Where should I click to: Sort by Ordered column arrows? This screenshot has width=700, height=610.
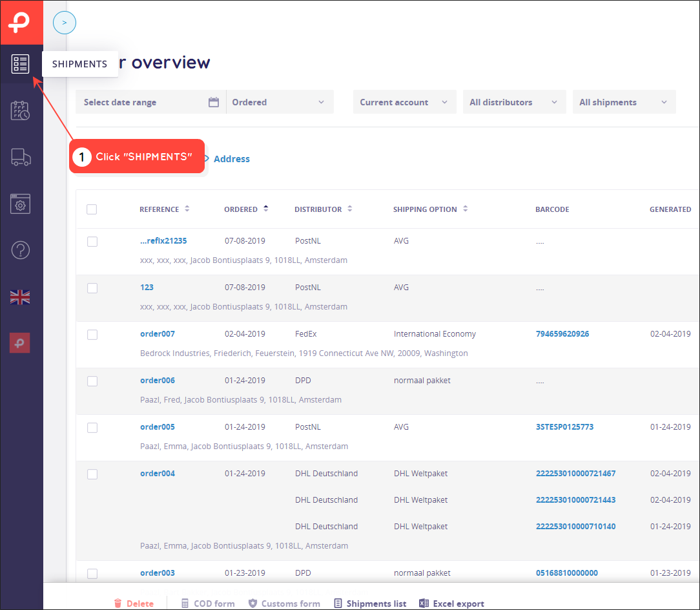[265, 209]
